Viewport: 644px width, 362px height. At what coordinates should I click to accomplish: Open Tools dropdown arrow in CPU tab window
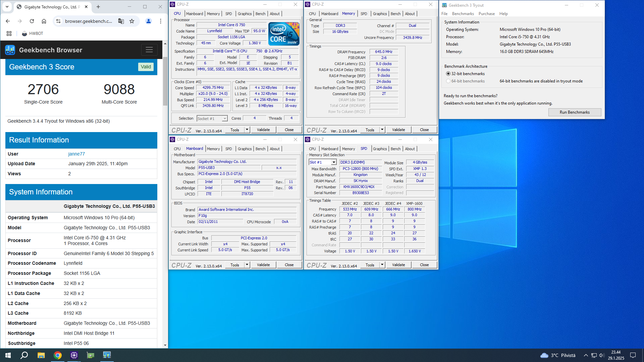point(247,130)
